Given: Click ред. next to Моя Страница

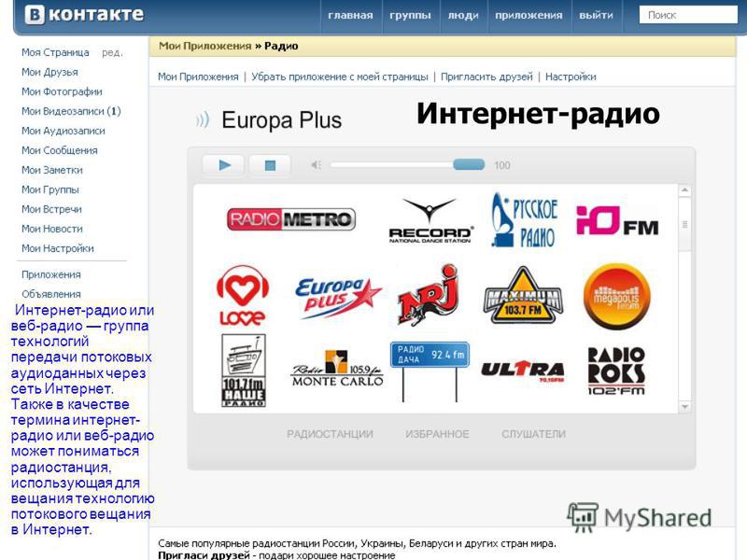Looking at the screenshot, I should [x=112, y=53].
